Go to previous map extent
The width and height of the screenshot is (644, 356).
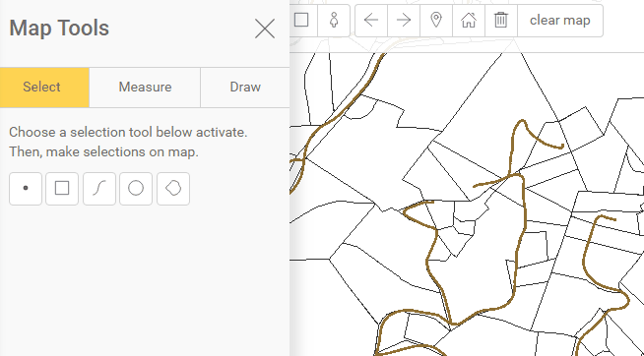(371, 21)
